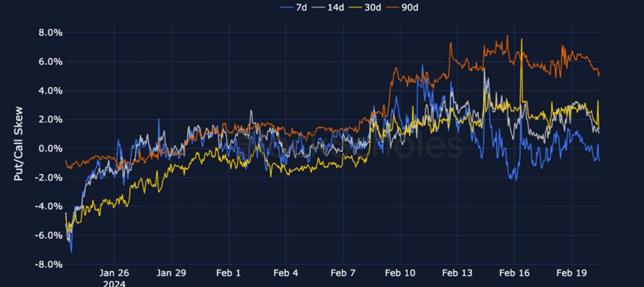This screenshot has width=644, height=287.
Task: Click the -8.0% y-axis tick label
Action: coord(49,265)
